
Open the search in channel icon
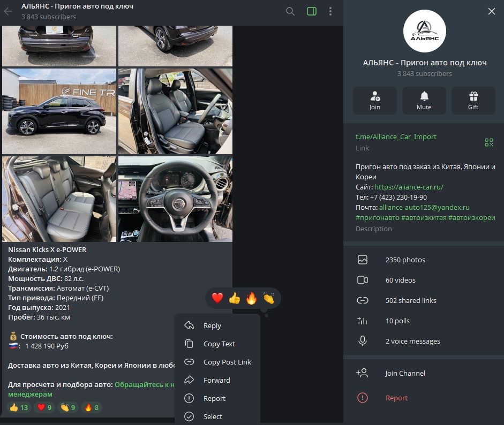pyautogui.click(x=290, y=12)
